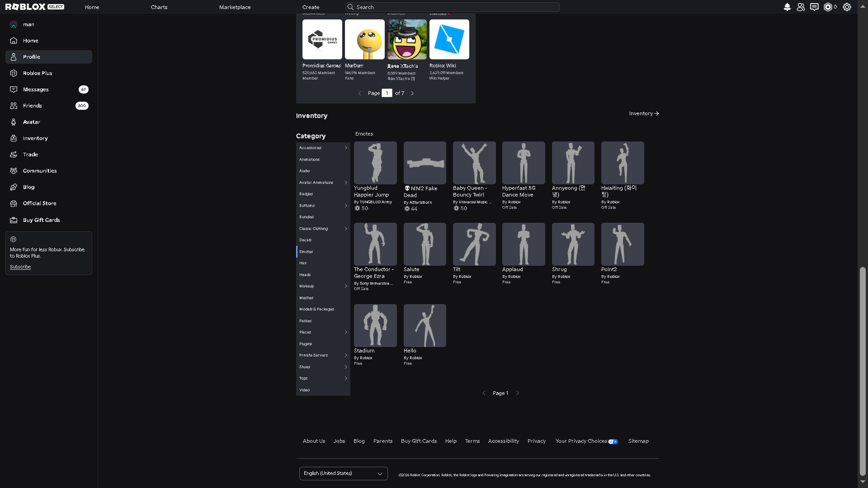This screenshot has width=868, height=488.
Task: Expand the Accessories category
Action: point(323,148)
